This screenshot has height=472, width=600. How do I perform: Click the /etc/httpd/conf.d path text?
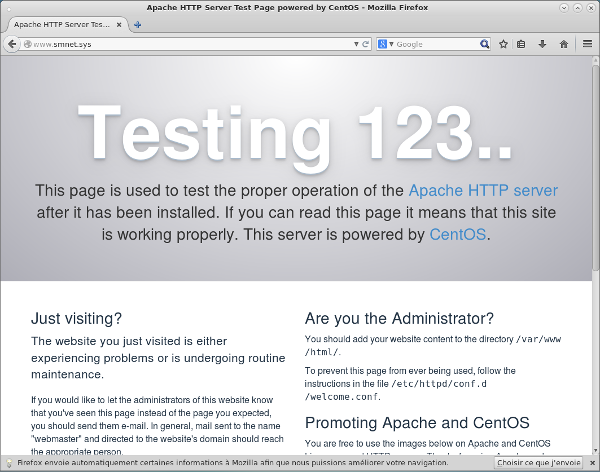(439, 384)
